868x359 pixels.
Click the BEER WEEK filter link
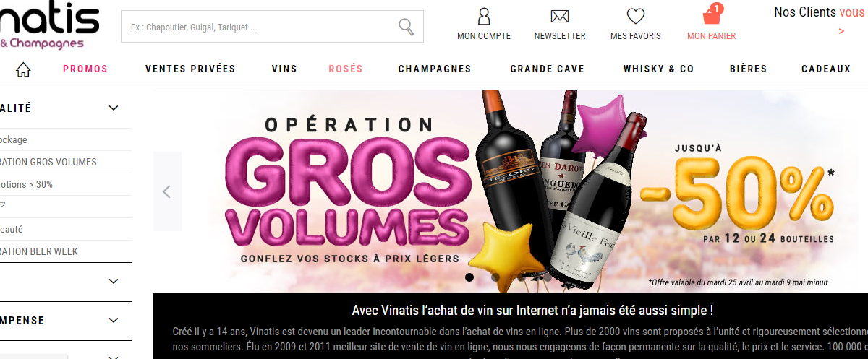click(39, 251)
